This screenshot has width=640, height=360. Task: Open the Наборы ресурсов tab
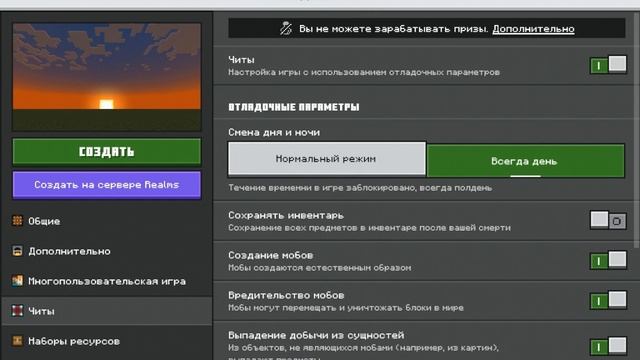tap(107, 341)
